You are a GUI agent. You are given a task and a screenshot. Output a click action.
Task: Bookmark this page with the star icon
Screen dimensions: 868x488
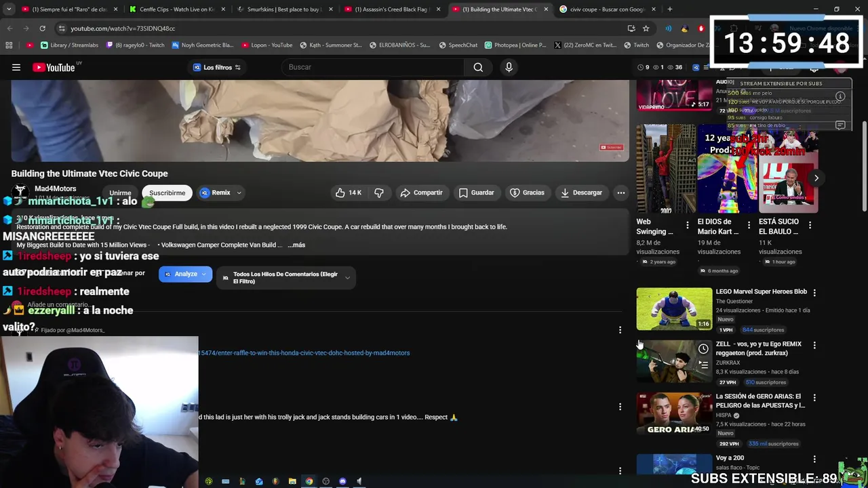click(x=646, y=28)
